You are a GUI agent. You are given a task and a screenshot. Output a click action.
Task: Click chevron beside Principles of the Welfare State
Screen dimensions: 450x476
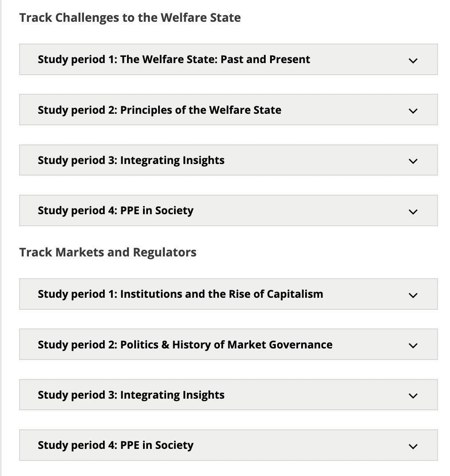413,111
